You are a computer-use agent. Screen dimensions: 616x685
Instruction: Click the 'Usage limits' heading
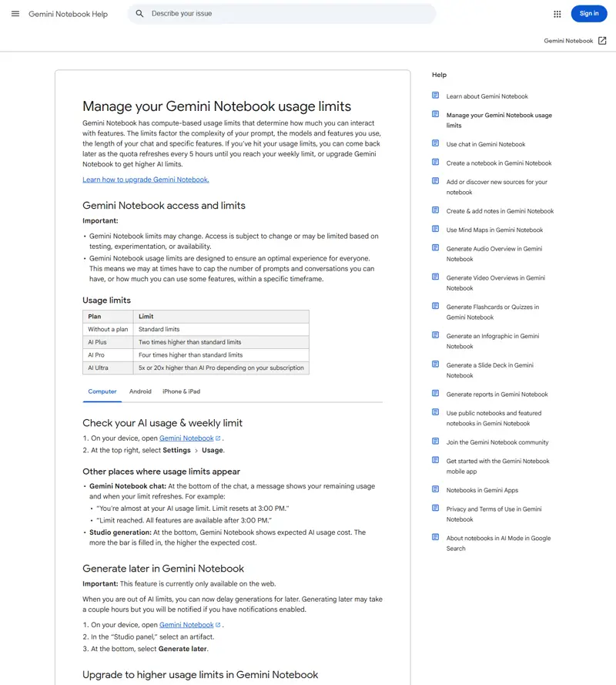point(106,301)
